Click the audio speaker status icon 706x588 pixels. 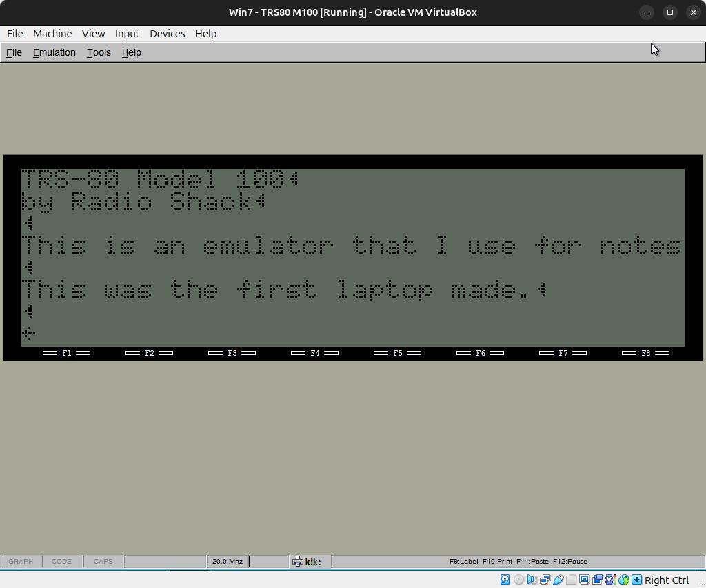point(532,580)
